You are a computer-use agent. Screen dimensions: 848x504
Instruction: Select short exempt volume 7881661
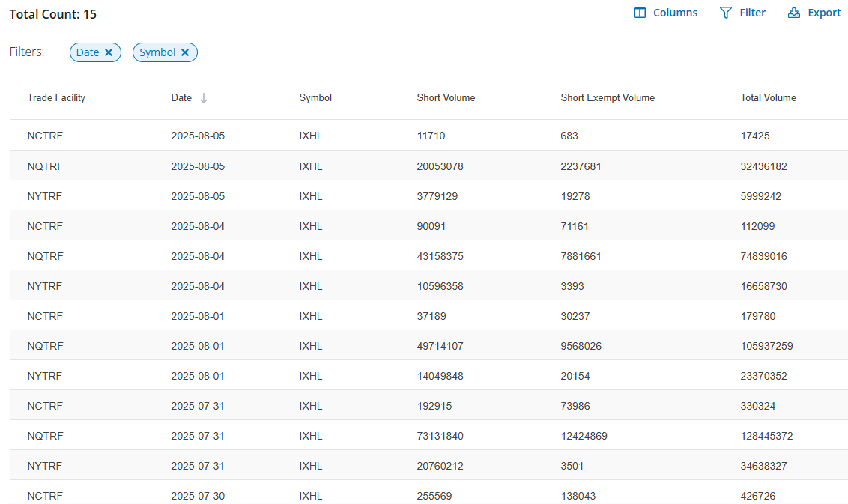click(581, 256)
